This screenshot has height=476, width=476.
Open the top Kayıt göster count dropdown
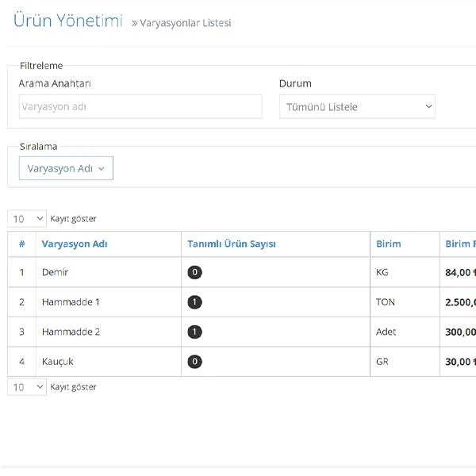27,219
